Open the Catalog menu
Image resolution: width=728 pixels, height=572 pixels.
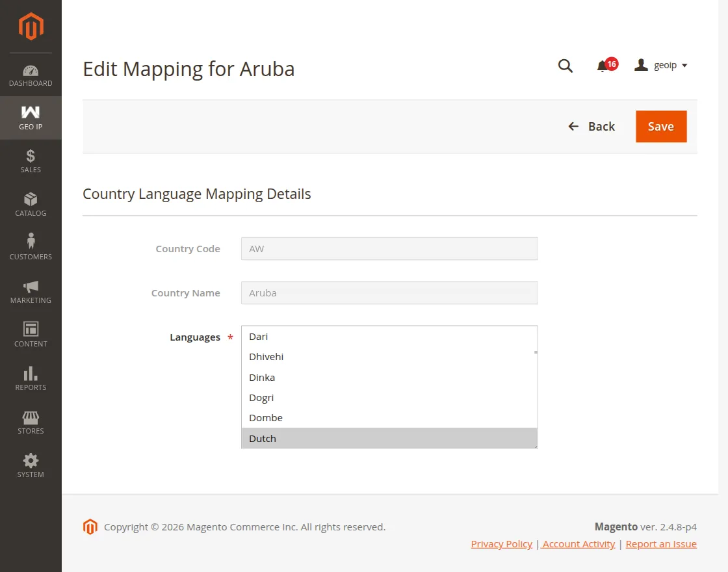pyautogui.click(x=31, y=205)
